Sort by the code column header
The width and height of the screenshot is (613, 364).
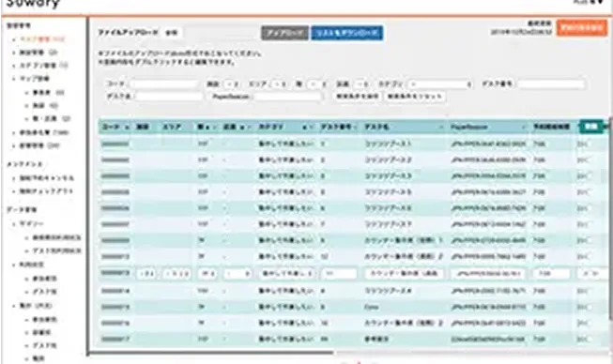pos(115,127)
